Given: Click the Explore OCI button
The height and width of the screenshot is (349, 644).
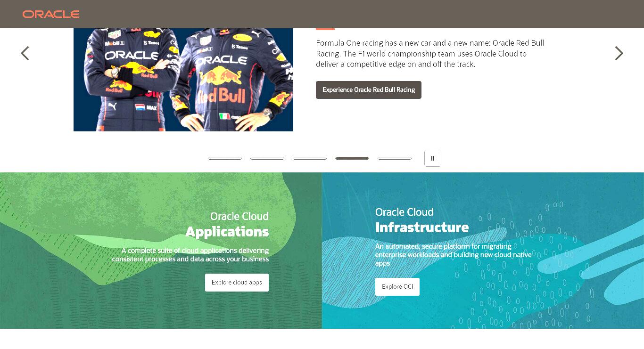Looking at the screenshot, I should 397,287.
